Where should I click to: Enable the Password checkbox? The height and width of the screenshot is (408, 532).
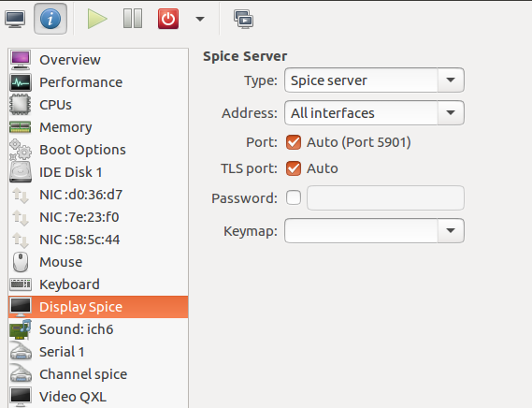point(294,197)
